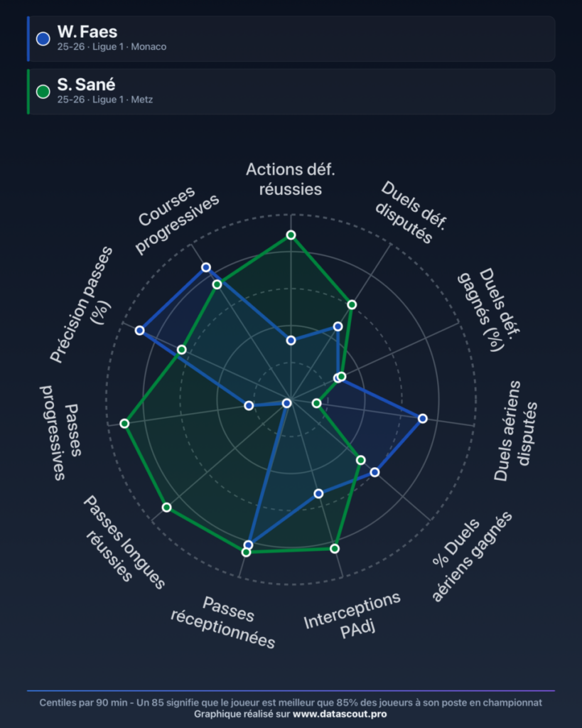Click Faes's blue point on Courses progressives
The width and height of the screenshot is (582, 728).
click(x=206, y=267)
